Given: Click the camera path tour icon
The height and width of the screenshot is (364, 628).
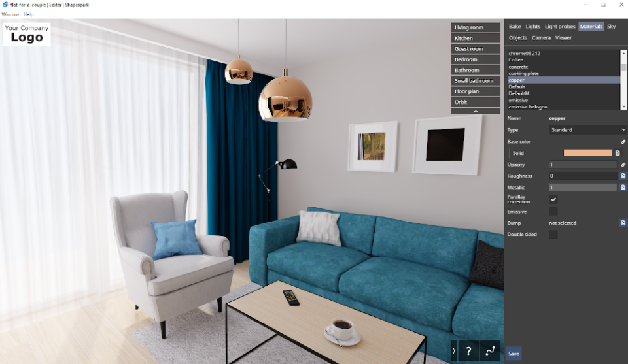Looking at the screenshot, I should [490, 351].
